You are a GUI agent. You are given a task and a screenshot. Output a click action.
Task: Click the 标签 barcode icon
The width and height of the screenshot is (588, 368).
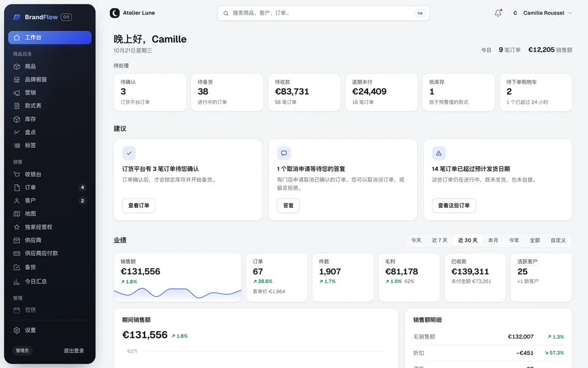(17, 145)
